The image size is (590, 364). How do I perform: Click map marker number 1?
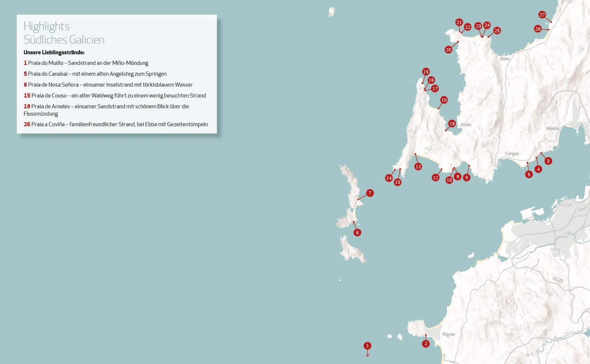(367, 345)
